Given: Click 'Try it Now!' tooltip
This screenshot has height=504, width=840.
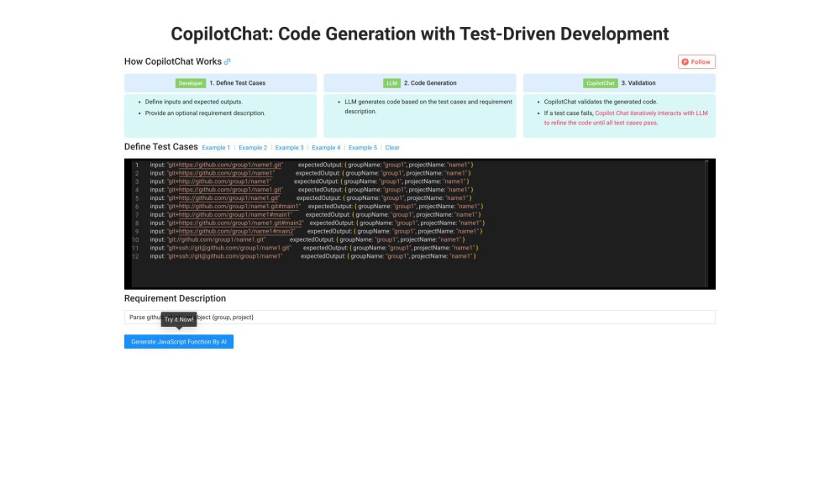Looking at the screenshot, I should tap(179, 319).
